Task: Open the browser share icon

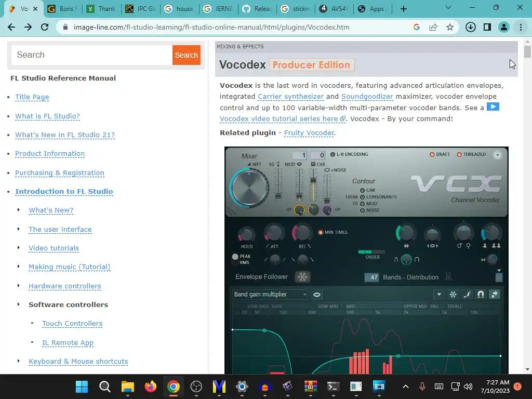Action: [x=433, y=27]
